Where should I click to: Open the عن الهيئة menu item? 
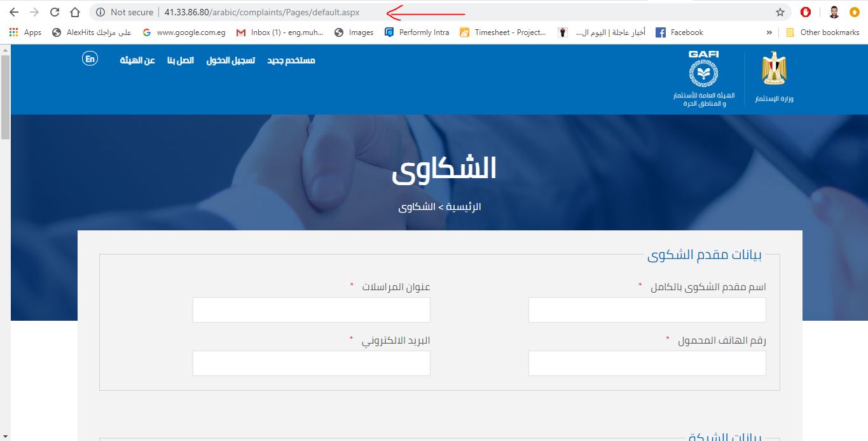tap(137, 60)
